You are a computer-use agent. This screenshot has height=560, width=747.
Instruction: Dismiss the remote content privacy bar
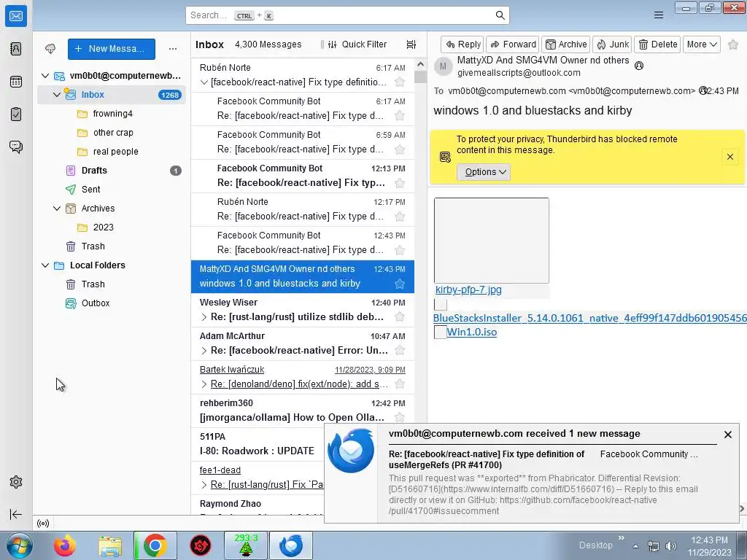(729, 157)
